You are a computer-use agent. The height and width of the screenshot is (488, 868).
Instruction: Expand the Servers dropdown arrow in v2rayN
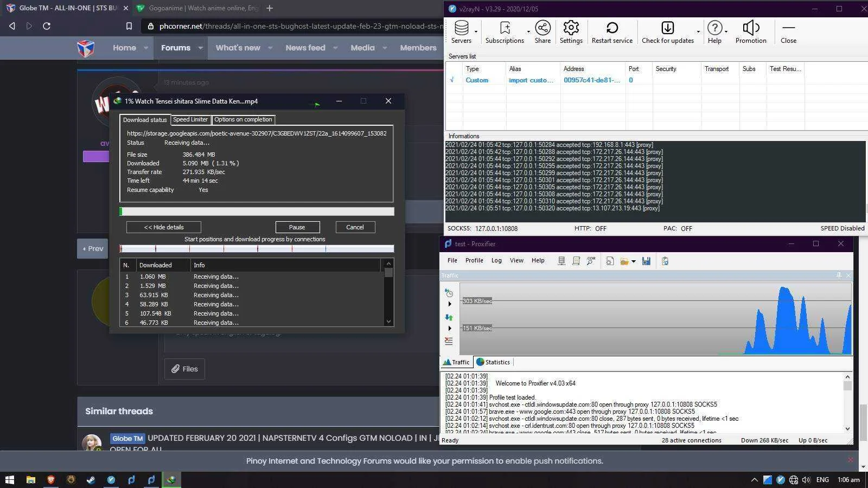tap(476, 31)
